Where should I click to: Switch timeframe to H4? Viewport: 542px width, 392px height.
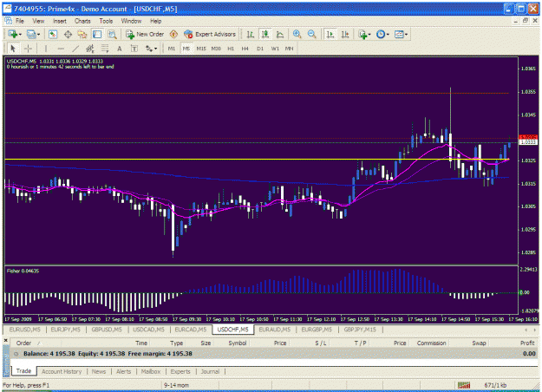tap(245, 49)
